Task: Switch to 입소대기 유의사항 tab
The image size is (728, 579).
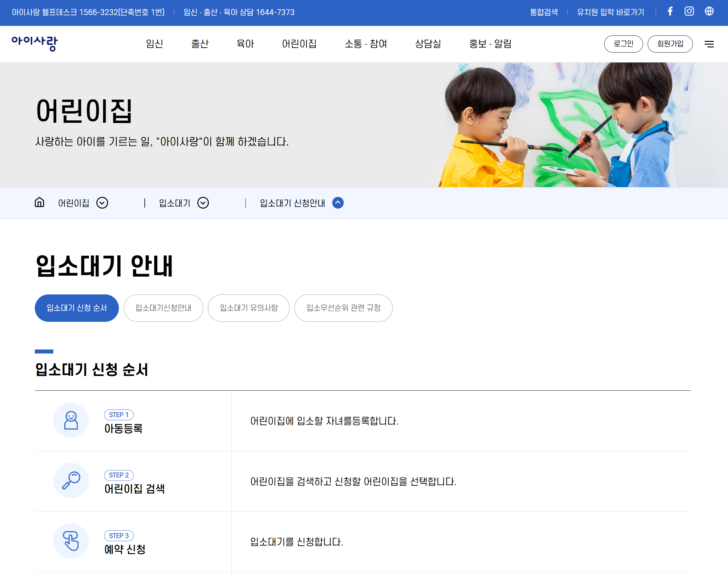Action: [x=249, y=308]
